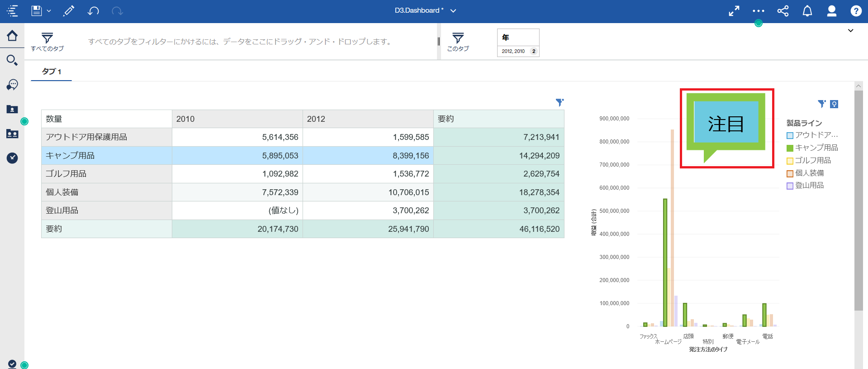Image resolution: width=868 pixels, height=369 pixels.
Task: Enter fullscreen with expand arrows icon
Action: click(x=734, y=11)
